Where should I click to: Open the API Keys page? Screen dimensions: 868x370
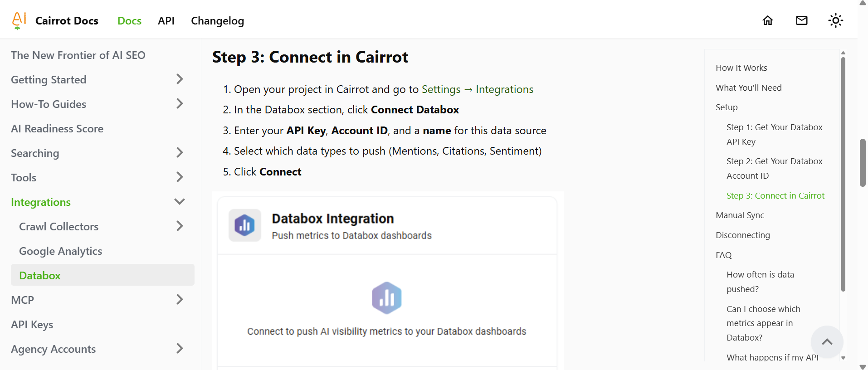tap(32, 325)
